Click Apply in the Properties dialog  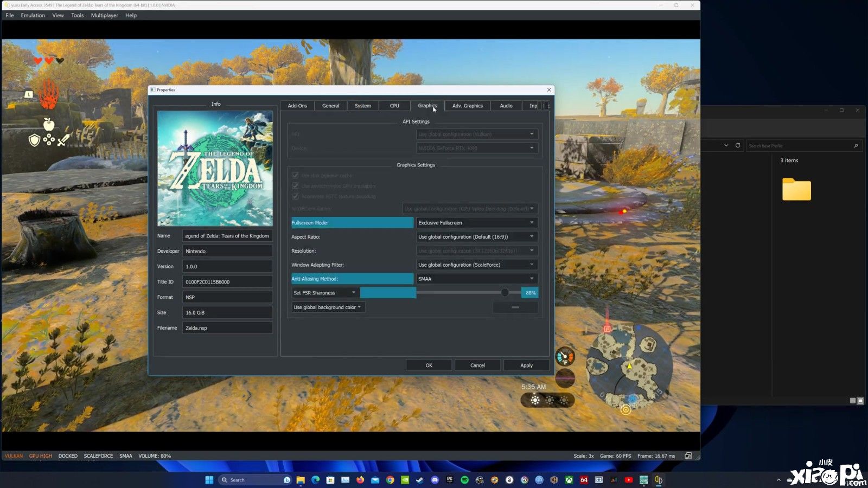[526, 365]
